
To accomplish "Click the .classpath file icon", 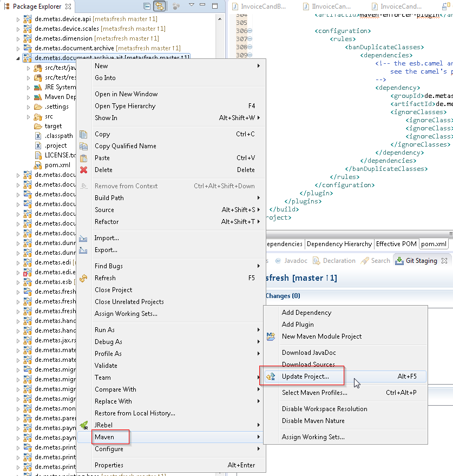I will tap(38, 136).
